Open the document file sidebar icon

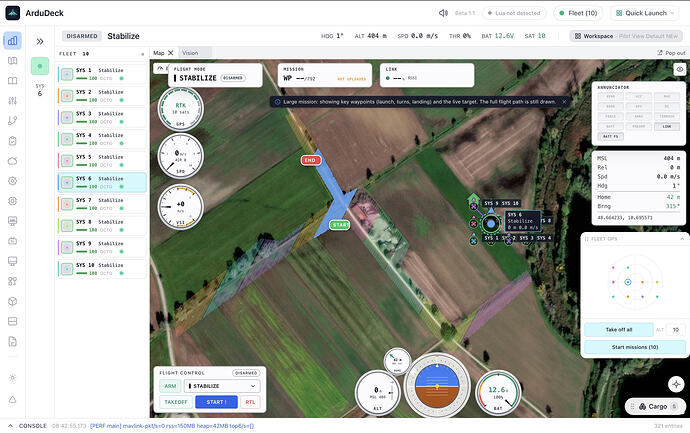point(12,341)
